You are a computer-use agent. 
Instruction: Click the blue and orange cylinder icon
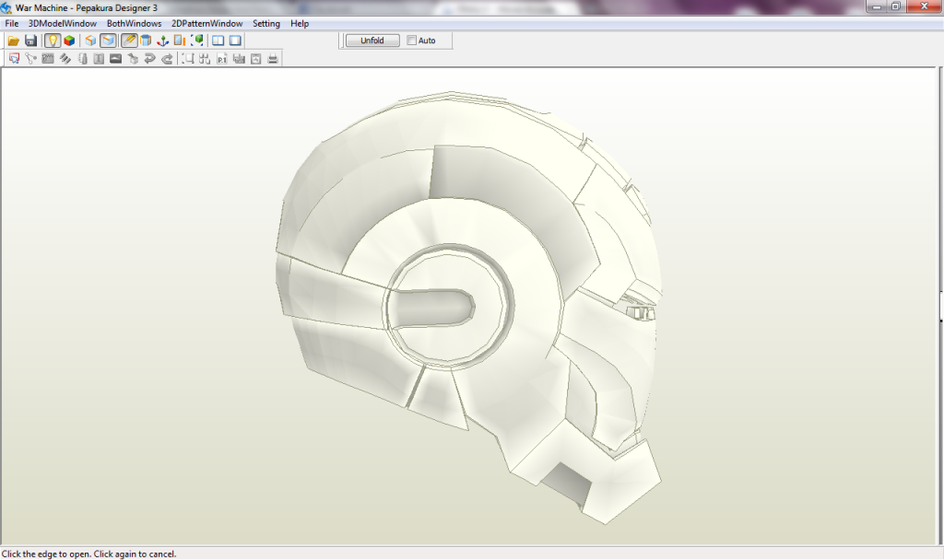pos(146,41)
